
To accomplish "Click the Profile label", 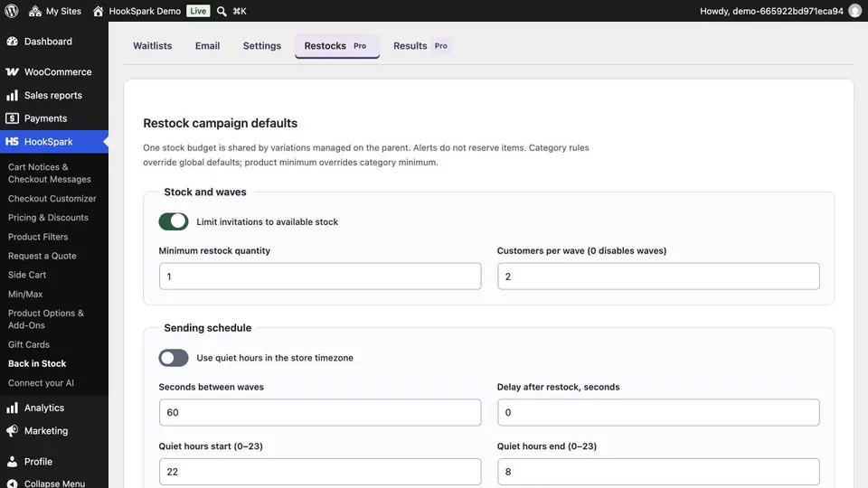I will (x=38, y=462).
